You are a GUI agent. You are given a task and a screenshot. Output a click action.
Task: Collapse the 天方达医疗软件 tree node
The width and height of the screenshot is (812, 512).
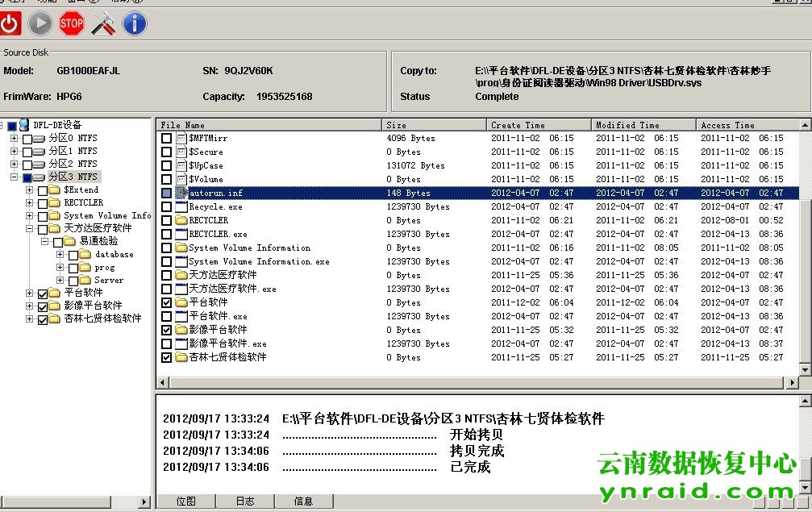pos(30,228)
